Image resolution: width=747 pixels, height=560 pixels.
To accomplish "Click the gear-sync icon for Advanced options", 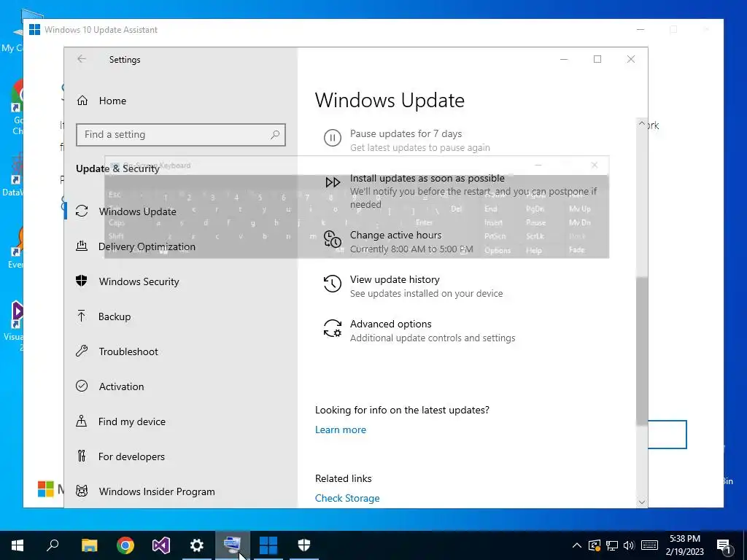I will click(x=333, y=329).
